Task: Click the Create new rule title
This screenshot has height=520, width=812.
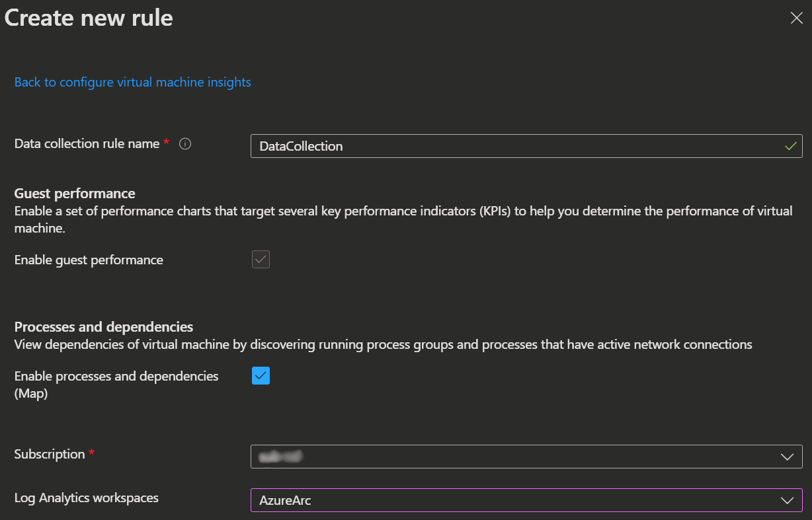Action: pos(89,18)
